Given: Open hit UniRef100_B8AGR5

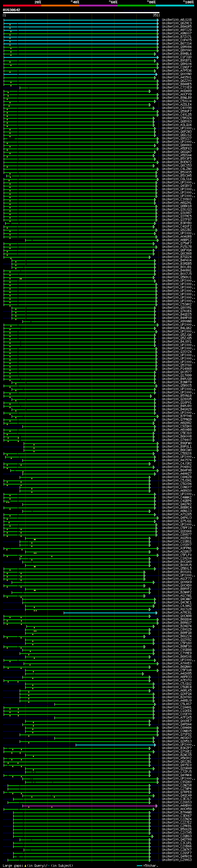Looking at the screenshot, I should click(x=176, y=26).
